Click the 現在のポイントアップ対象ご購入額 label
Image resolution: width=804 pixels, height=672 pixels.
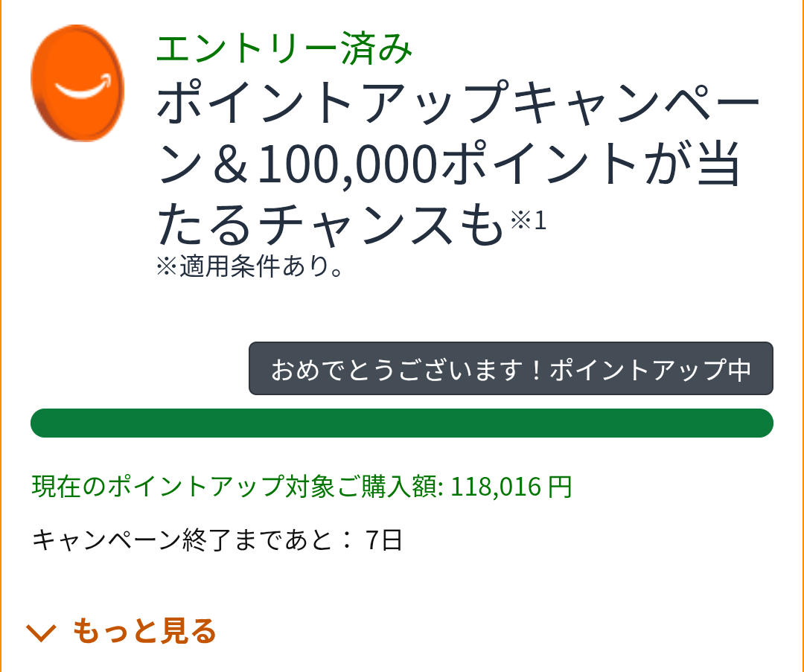[237, 487]
